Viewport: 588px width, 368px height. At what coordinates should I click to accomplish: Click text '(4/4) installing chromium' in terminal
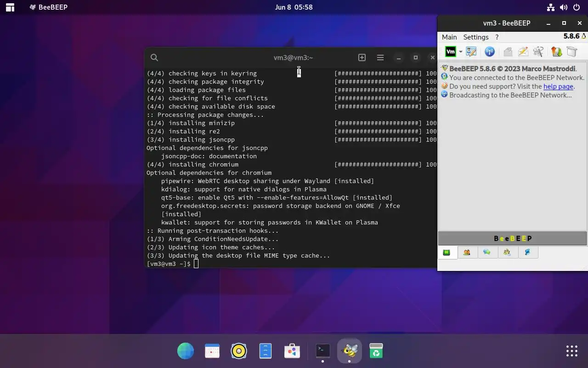(x=192, y=164)
